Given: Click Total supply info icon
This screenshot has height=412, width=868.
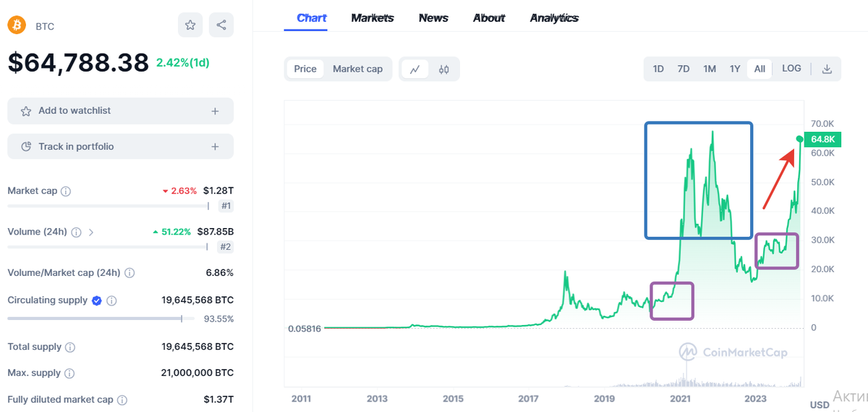Looking at the screenshot, I should click(70, 347).
